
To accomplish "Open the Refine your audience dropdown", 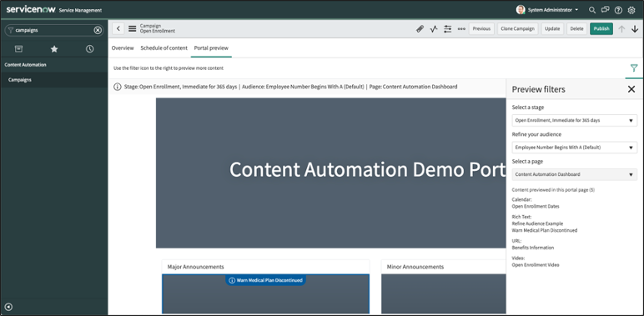I will tap(574, 148).
